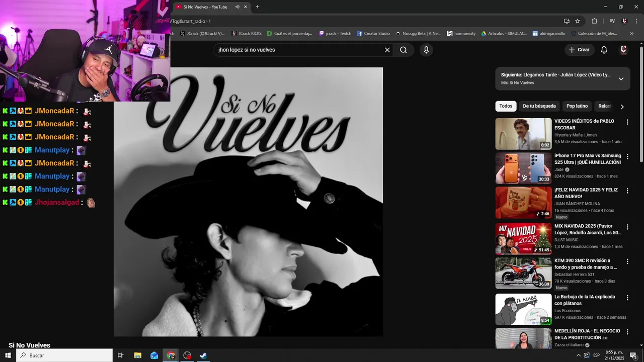
Task: Click the channel name 'Los Ecomonos'
Action: tap(568, 311)
